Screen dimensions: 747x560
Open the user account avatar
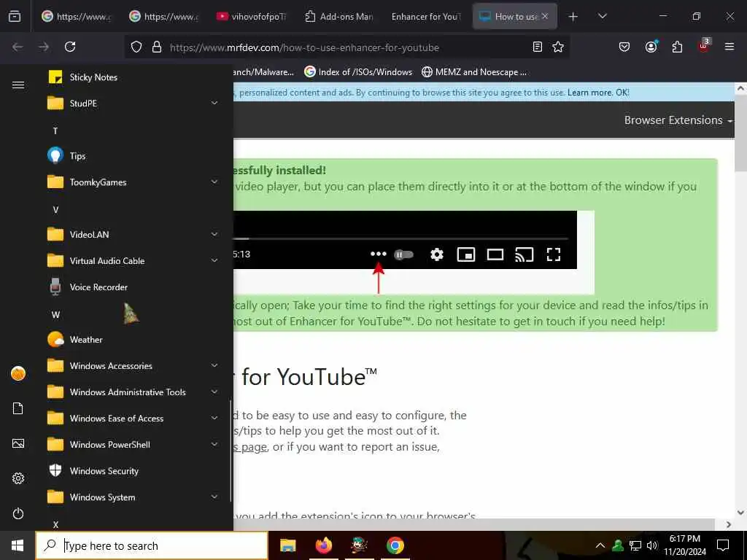(18, 373)
